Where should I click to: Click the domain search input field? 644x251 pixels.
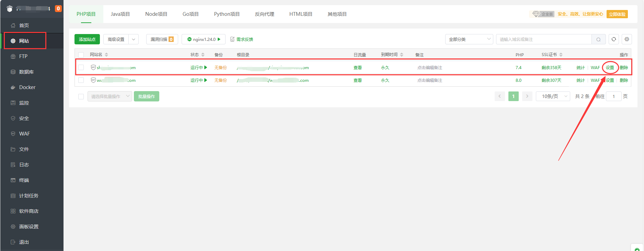click(544, 39)
